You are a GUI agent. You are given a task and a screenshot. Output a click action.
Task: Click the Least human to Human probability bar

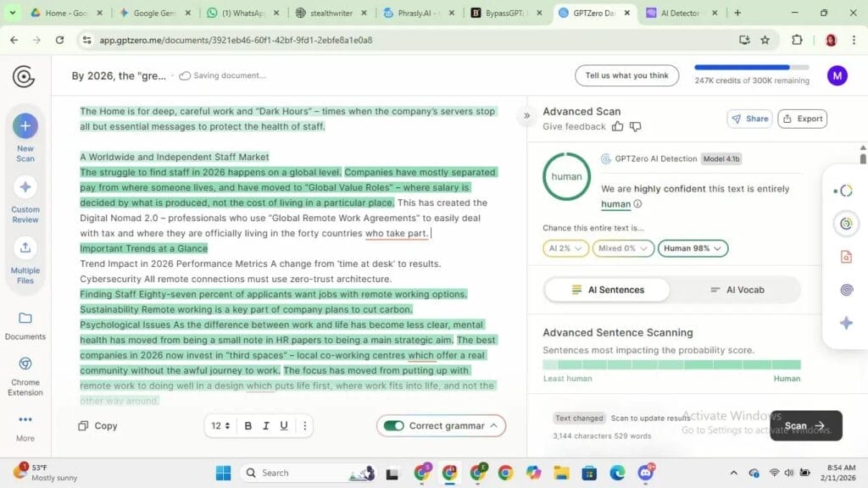[670, 363]
